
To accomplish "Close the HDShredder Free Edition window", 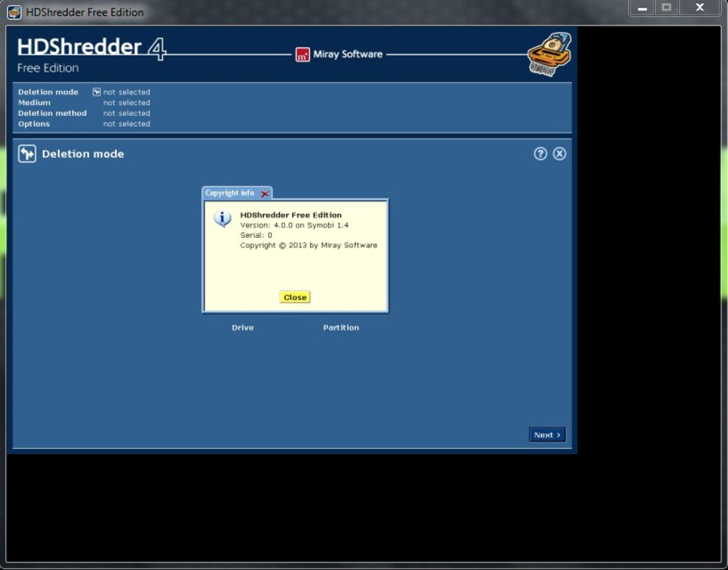I will pyautogui.click(x=699, y=8).
